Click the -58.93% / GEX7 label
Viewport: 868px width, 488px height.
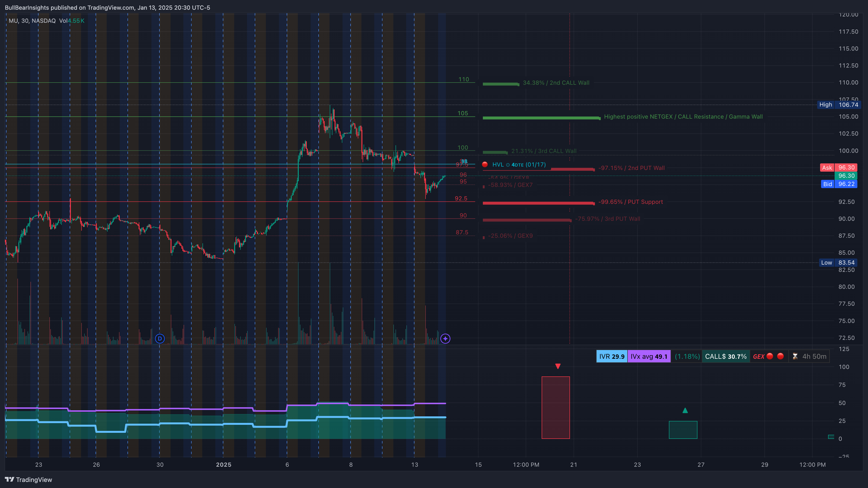tap(510, 185)
